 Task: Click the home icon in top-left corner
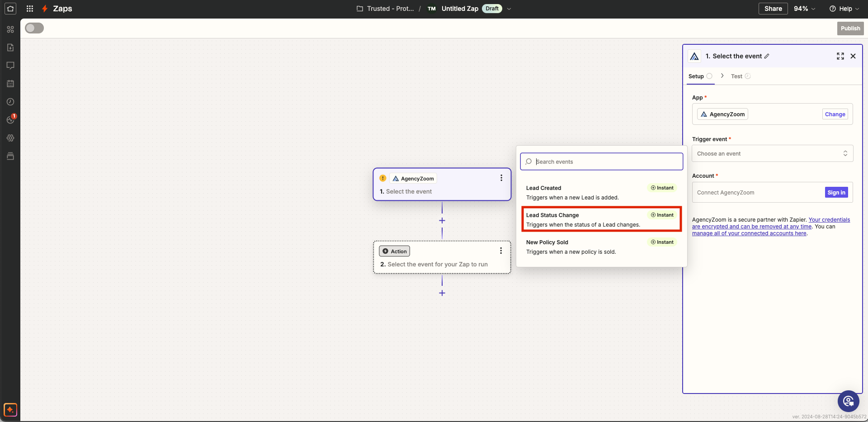(x=10, y=9)
